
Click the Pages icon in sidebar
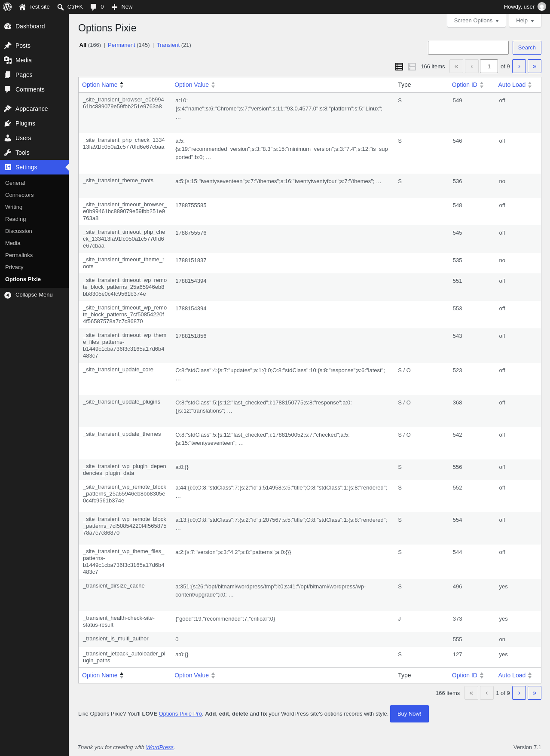pos(8,75)
